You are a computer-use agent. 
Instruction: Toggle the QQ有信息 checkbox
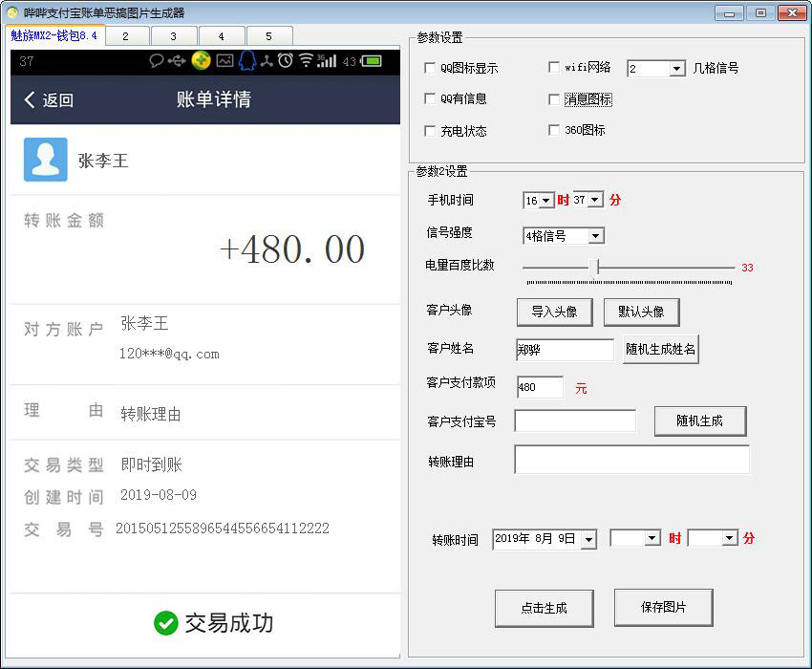click(x=429, y=98)
